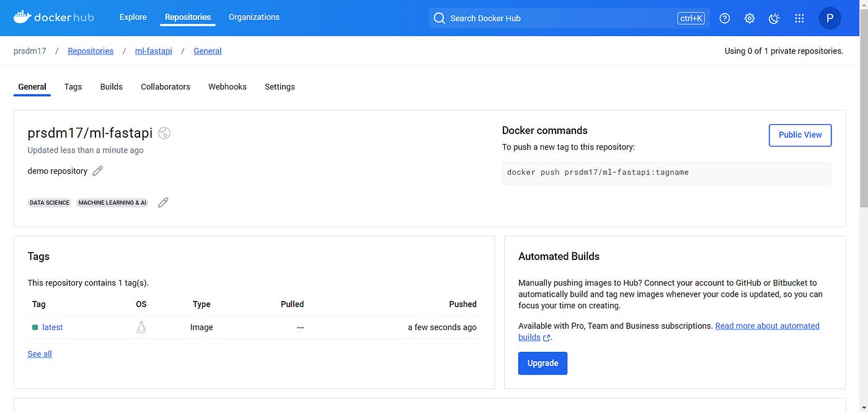Click the See all tags link
868x412 pixels.
click(x=40, y=354)
